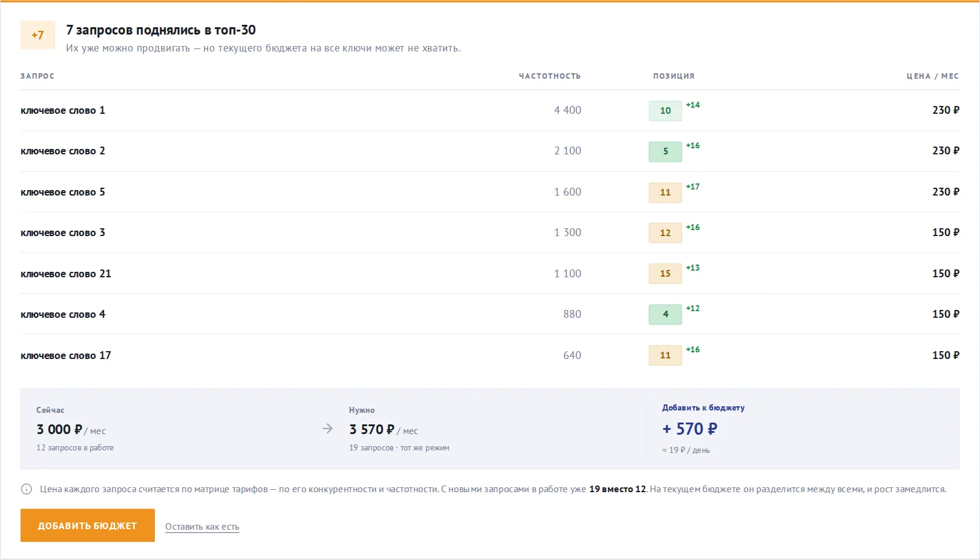Select row ключевое слово 4
This screenshot has height=560, width=980.
pyautogui.click(x=490, y=314)
